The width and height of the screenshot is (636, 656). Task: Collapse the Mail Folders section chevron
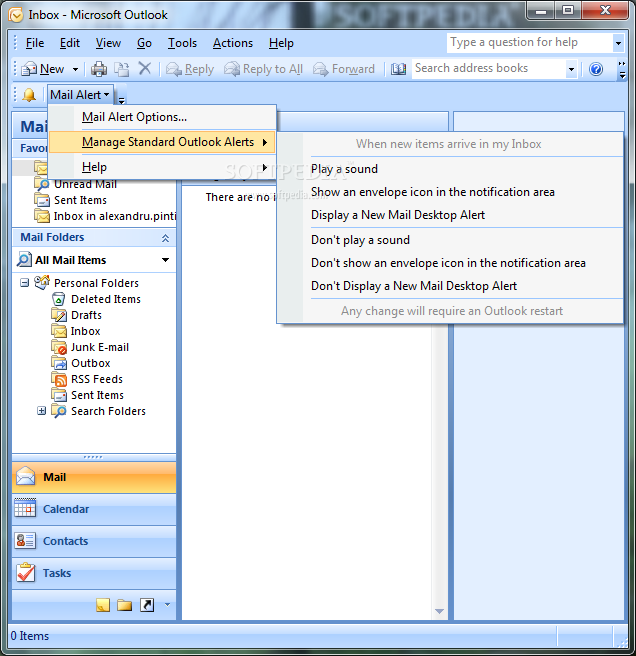165,238
